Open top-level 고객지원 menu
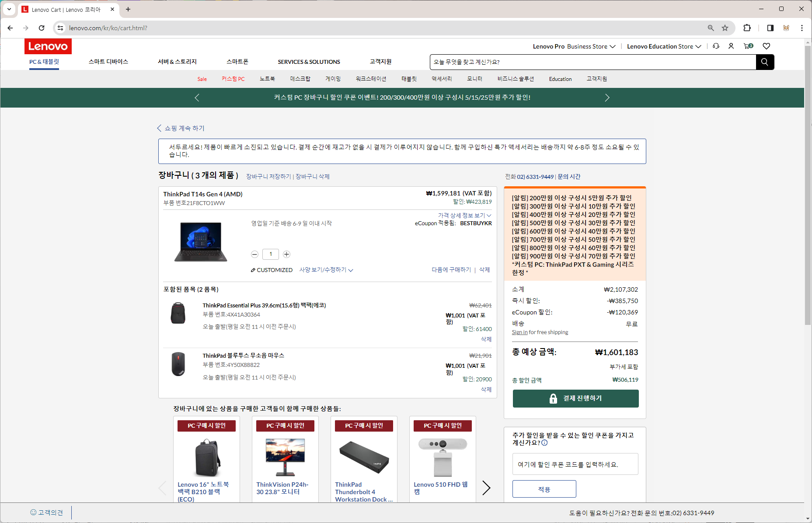 coord(380,62)
